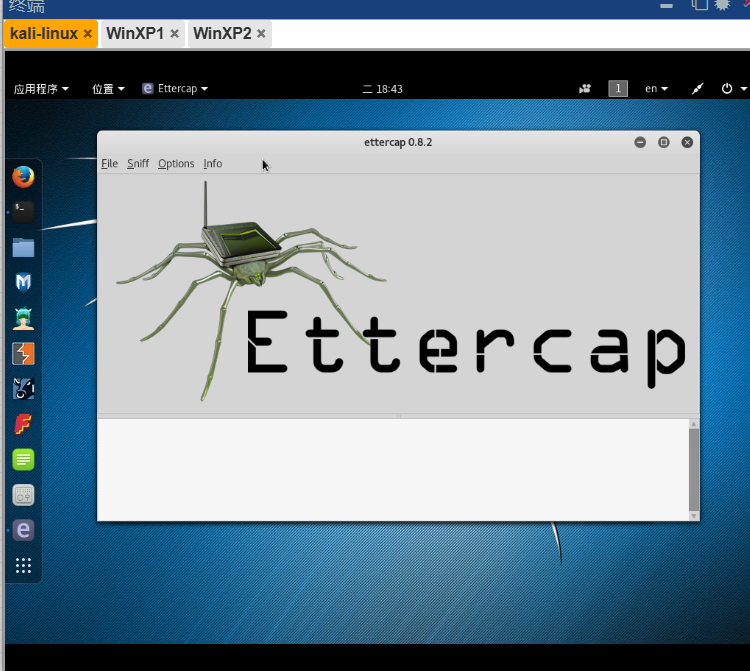
Task: Select workspace 1 indicator
Action: [618, 88]
